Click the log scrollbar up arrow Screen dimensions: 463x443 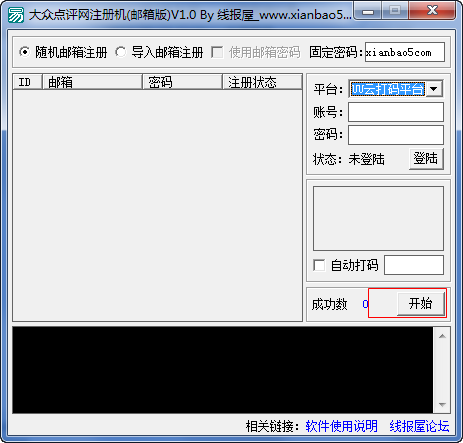point(442,336)
